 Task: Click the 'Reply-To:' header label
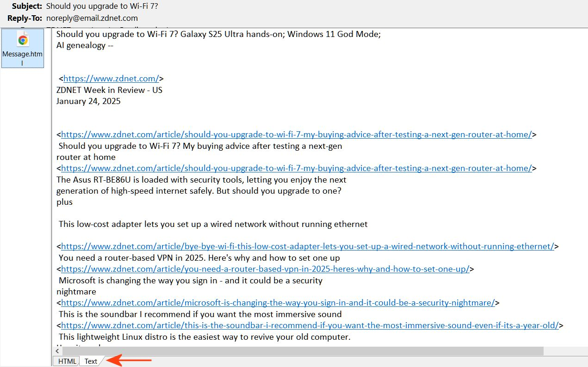25,18
